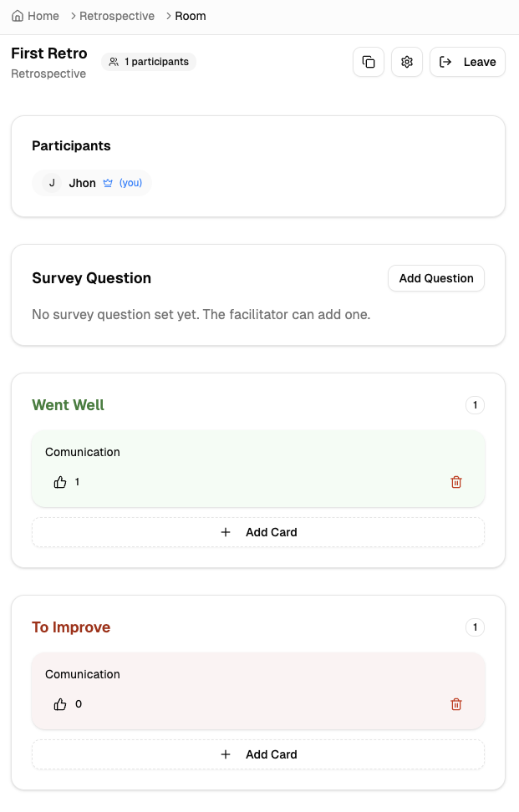Viewport: 519px width, 812px height.
Task: Click the To Improve card count badge
Action: tap(475, 627)
